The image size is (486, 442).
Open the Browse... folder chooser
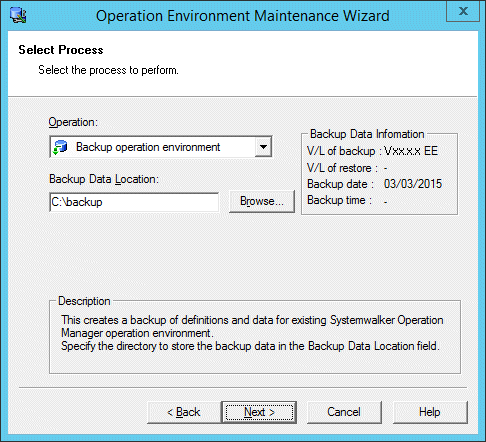[262, 201]
